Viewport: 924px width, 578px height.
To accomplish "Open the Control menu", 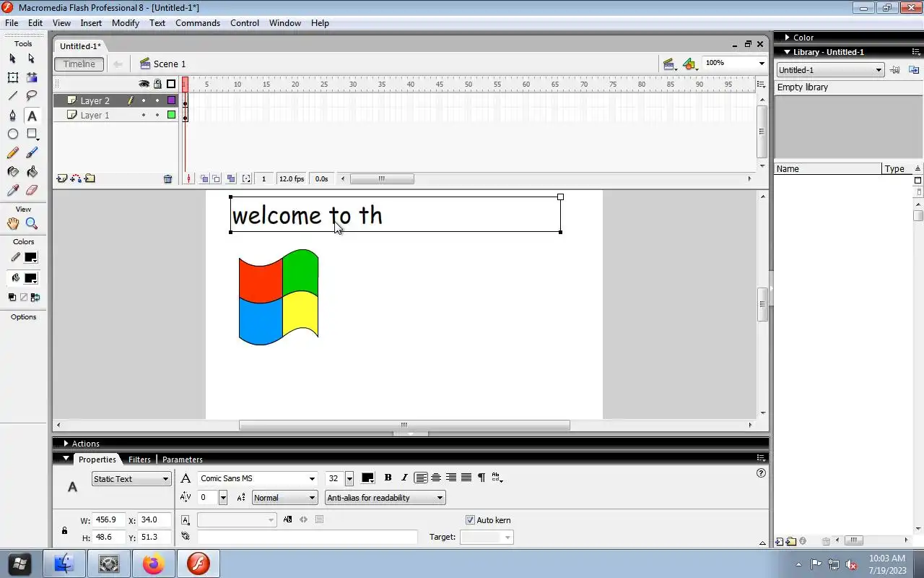I will point(245,23).
